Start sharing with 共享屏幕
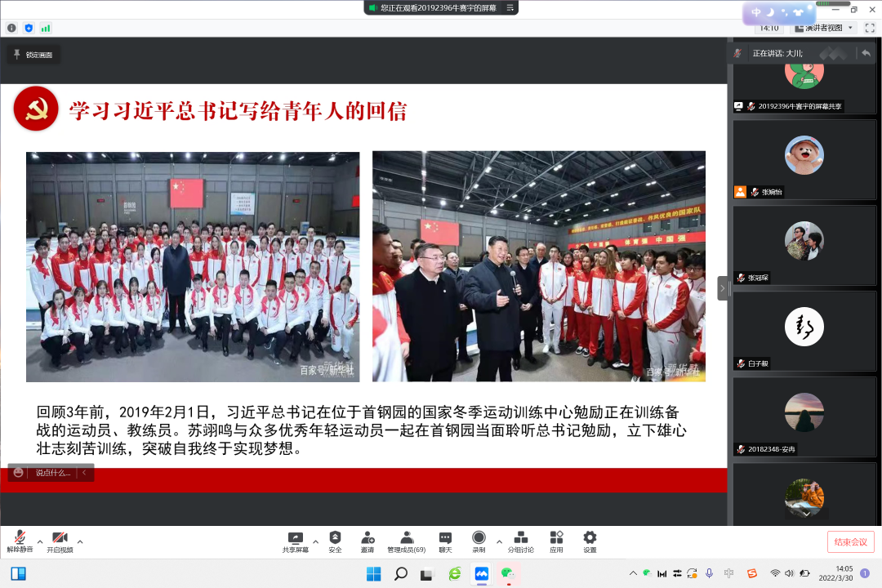The image size is (882, 588). (296, 542)
